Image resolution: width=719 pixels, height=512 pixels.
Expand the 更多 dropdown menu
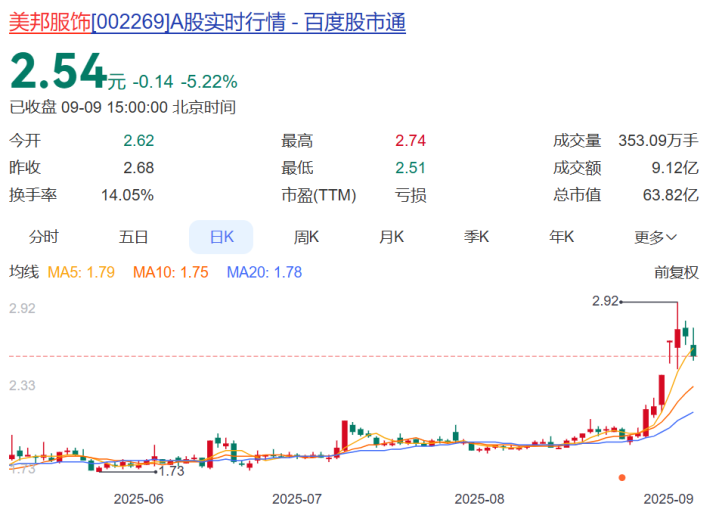655,237
